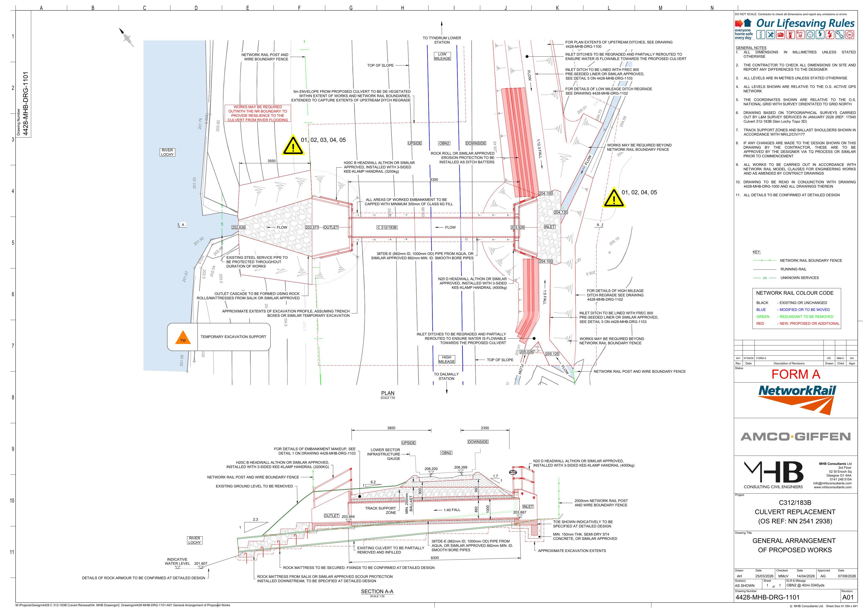Click the red circular exclusion zone icon
This screenshot has height=613, width=868.
[850, 35]
